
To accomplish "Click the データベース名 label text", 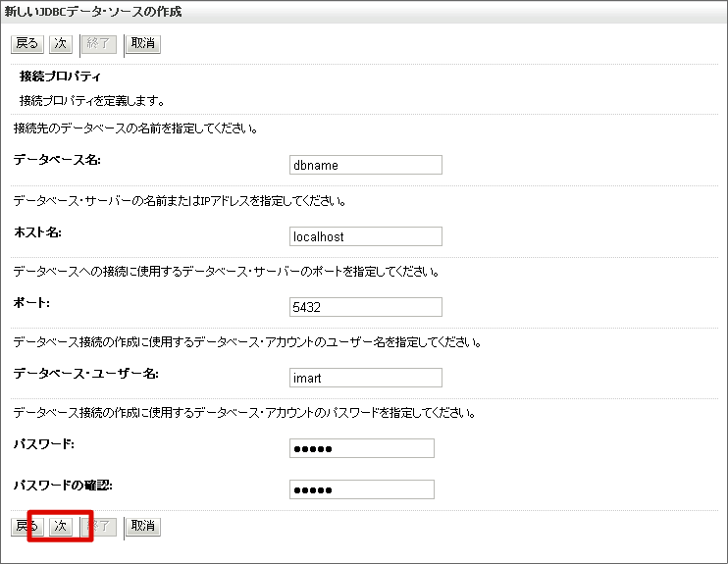I will pyautogui.click(x=57, y=160).
